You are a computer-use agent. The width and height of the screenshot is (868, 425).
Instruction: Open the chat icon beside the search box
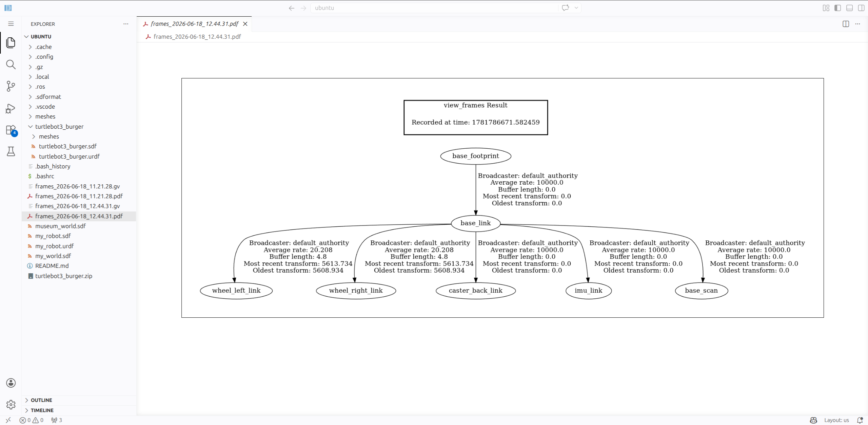(565, 8)
